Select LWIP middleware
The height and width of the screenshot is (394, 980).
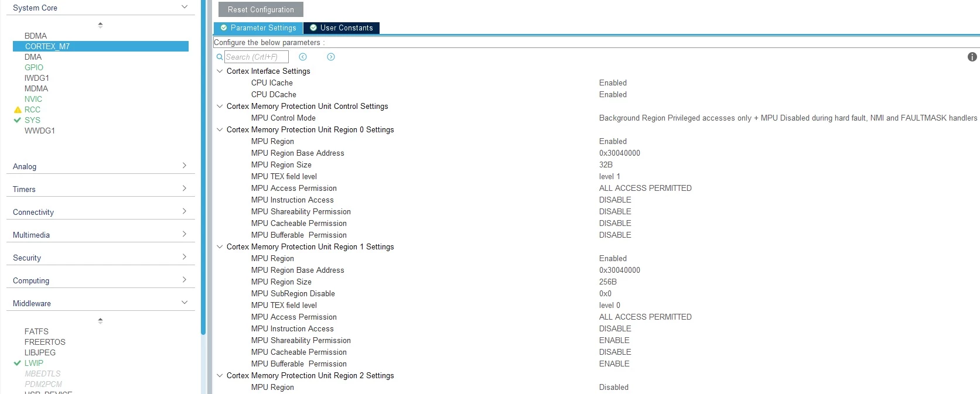34,363
